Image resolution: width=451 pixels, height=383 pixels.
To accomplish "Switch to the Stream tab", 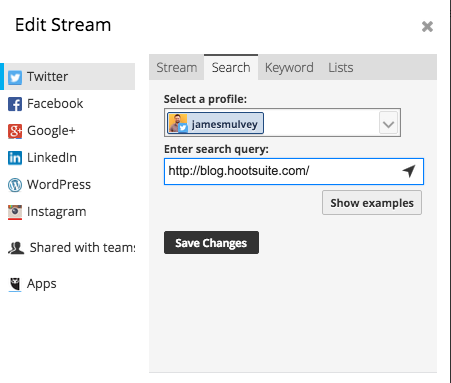I will [x=177, y=68].
